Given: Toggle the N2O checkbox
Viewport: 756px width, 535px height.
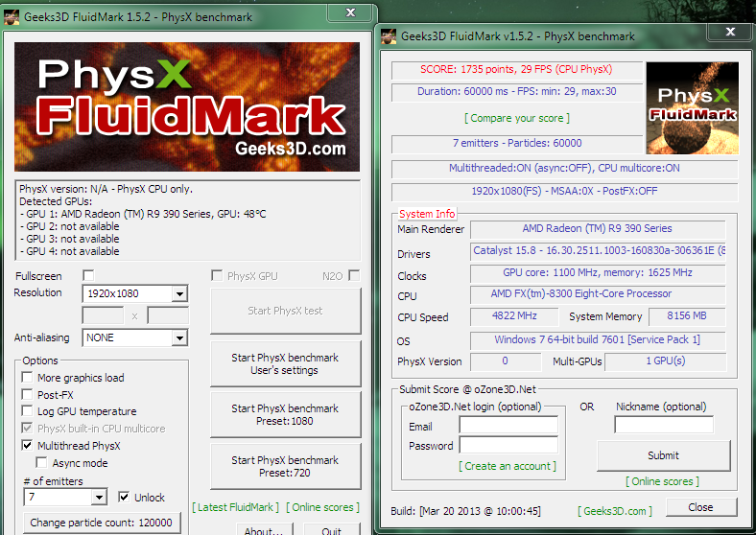Looking at the screenshot, I should (x=354, y=276).
